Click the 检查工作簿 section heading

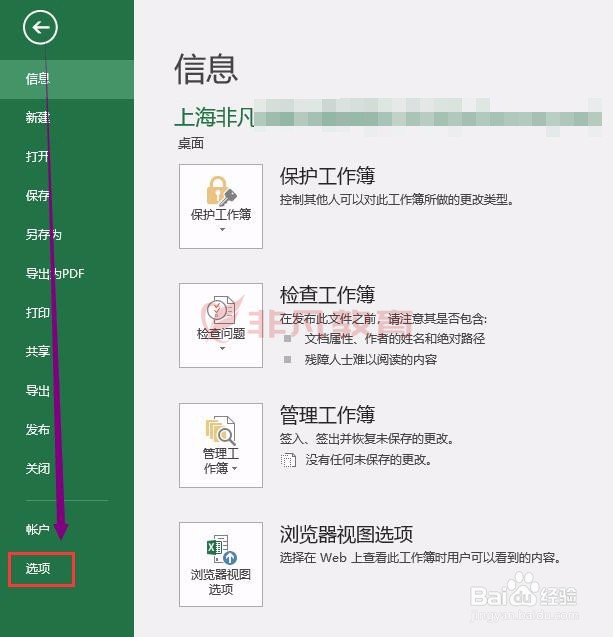[327, 295]
